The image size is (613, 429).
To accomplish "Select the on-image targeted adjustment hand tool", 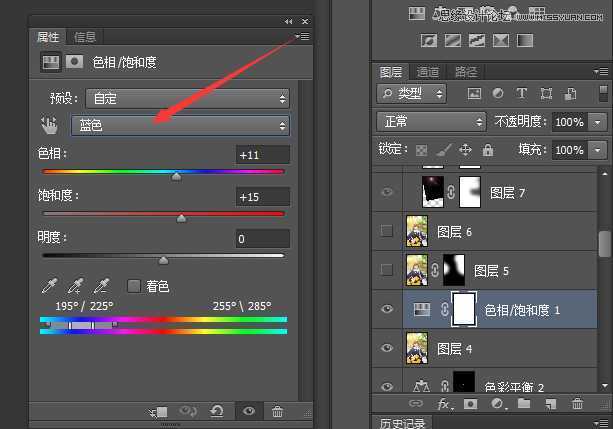I will (x=50, y=125).
